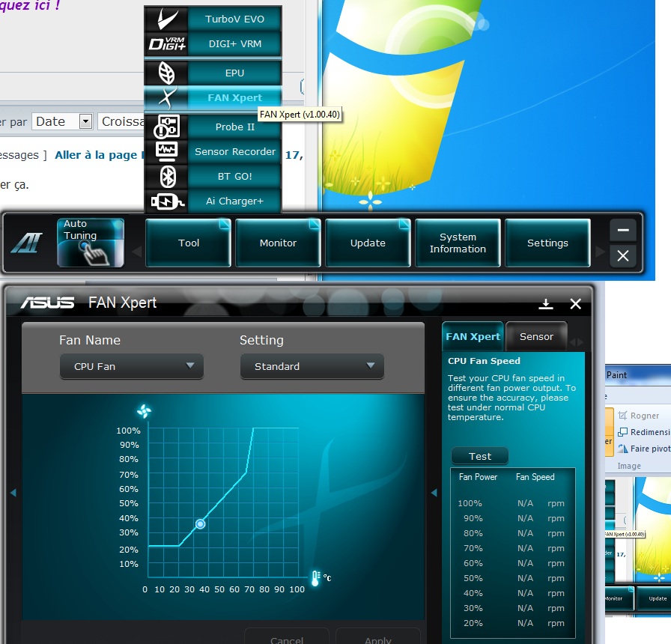671x644 pixels.
Task: Open the System Information button
Action: 458,243
